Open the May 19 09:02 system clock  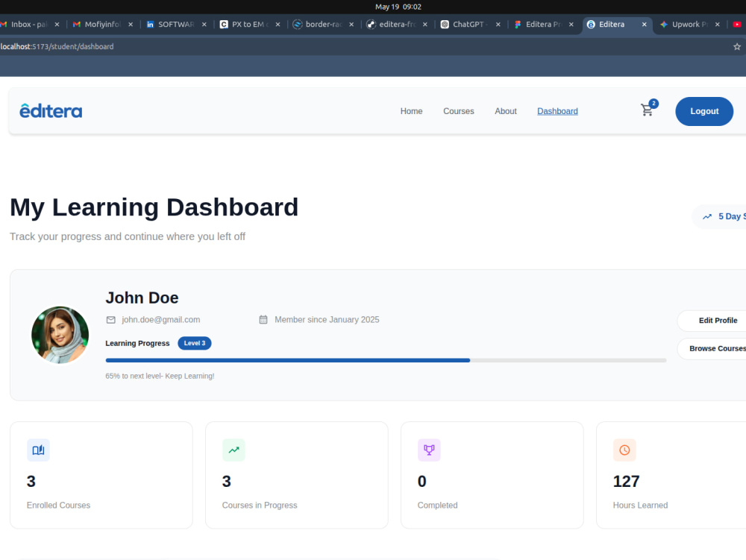point(398,7)
